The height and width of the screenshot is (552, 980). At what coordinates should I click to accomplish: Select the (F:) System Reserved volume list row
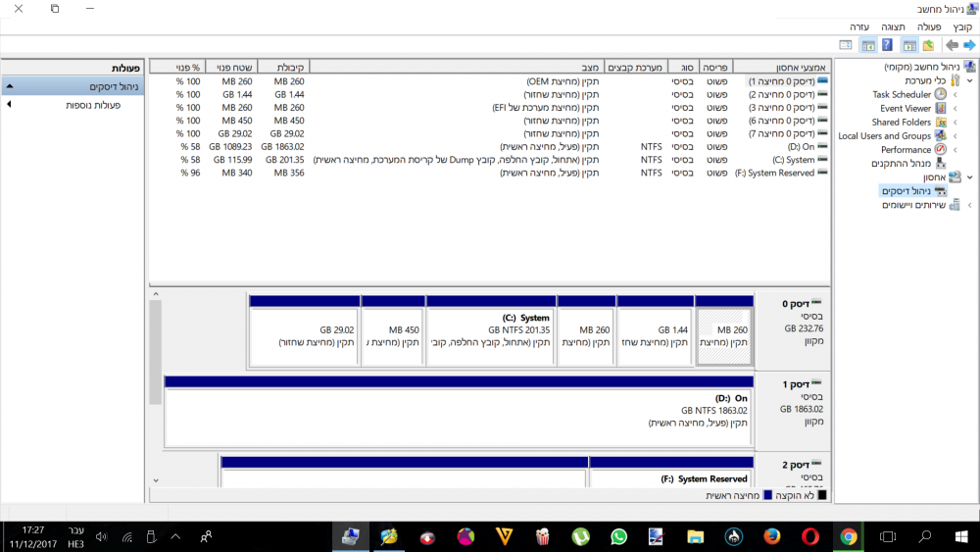(489, 173)
